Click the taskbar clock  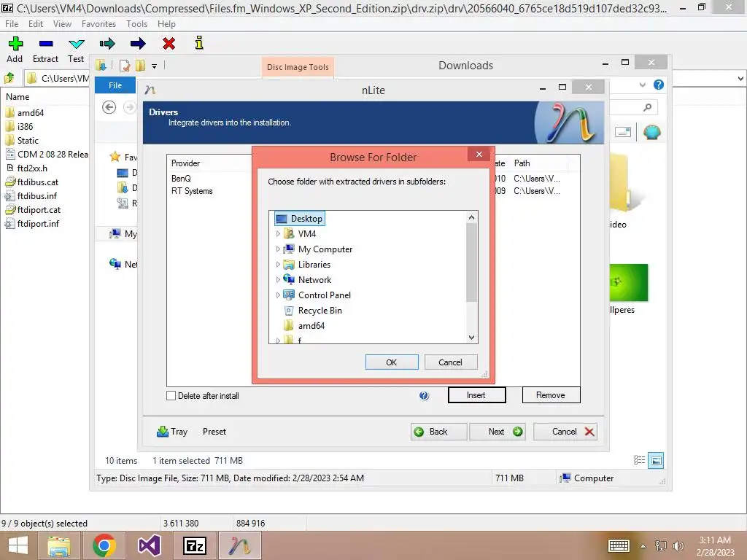coord(715,545)
